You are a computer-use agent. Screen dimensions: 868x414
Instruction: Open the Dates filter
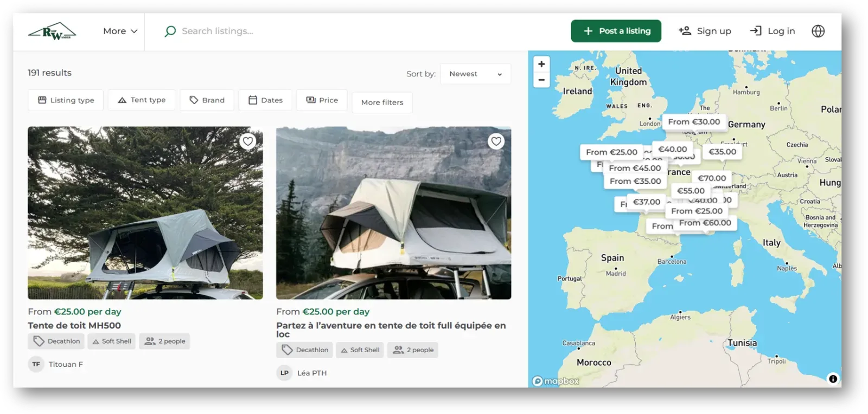[265, 100]
